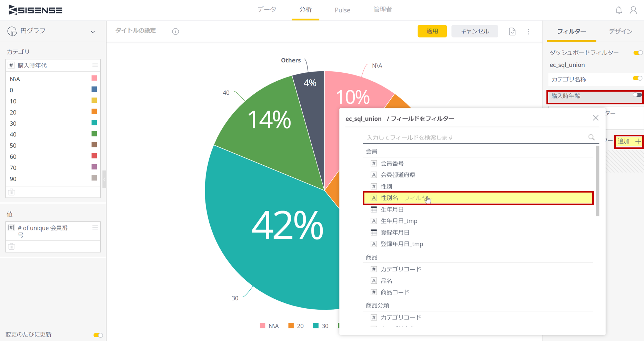This screenshot has height=341, width=644.
Task: Toggle the N\A legend entry below chart
Action: pyautogui.click(x=269, y=326)
